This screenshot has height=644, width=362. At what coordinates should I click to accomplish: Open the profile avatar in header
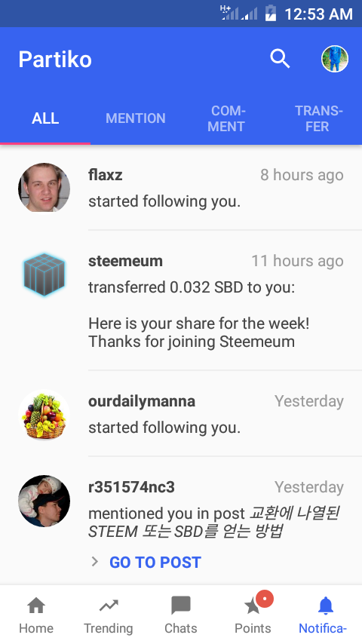point(334,59)
